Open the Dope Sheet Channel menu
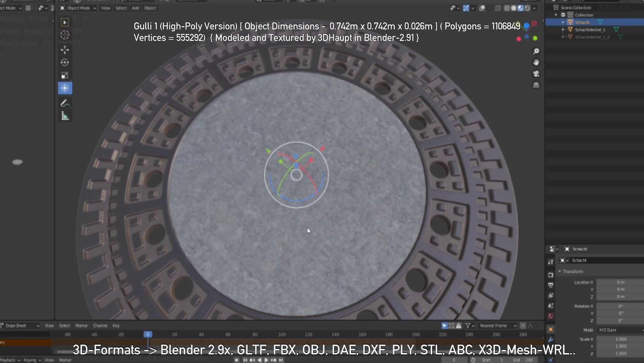The height and width of the screenshot is (363, 644). pyautogui.click(x=100, y=326)
